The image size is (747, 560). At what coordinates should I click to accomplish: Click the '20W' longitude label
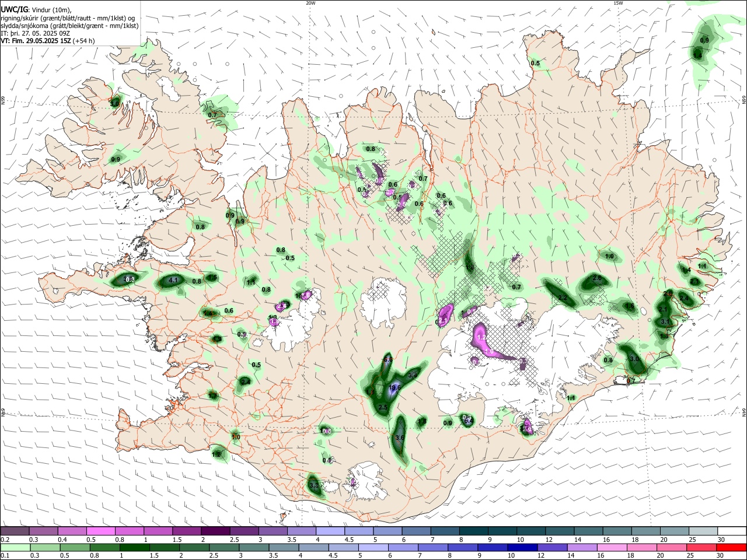point(310,3)
